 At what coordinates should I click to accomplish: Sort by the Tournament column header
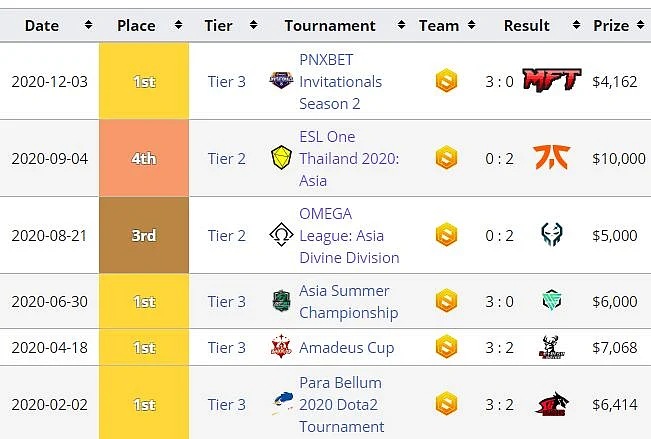(330, 26)
